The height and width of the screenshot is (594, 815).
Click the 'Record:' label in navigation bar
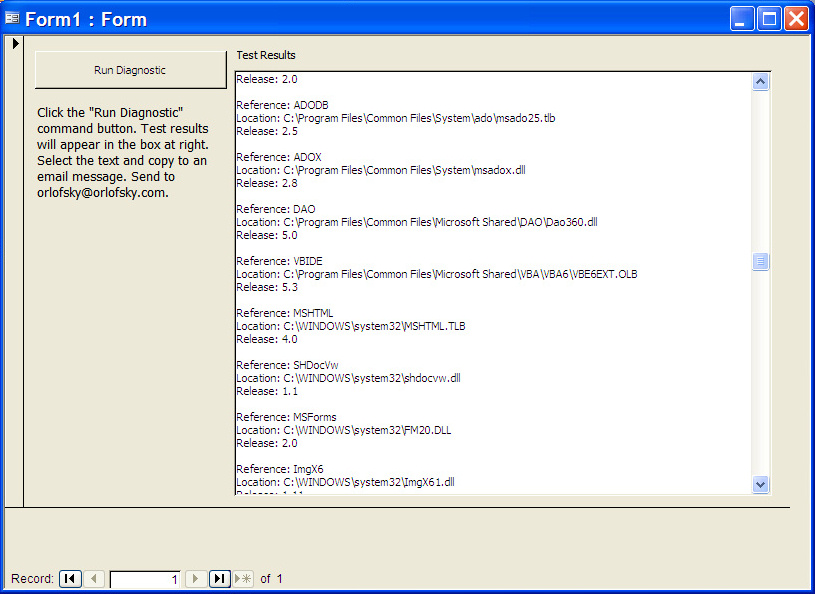tap(32, 578)
